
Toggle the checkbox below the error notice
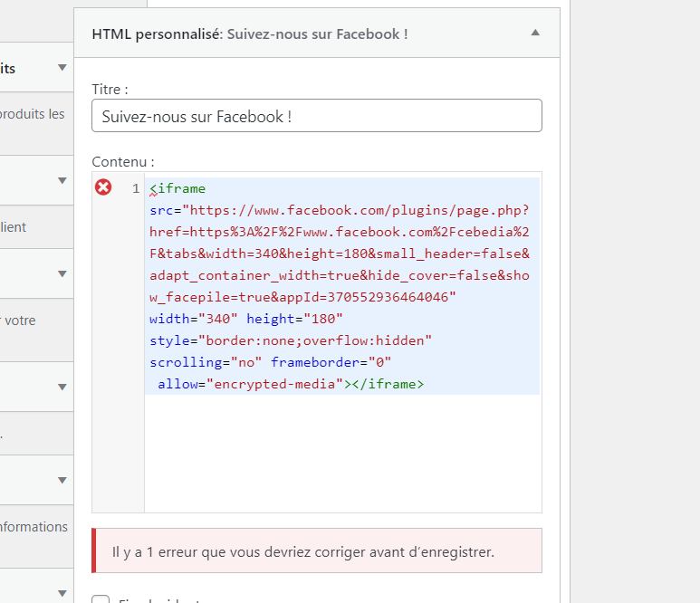[x=101, y=599]
